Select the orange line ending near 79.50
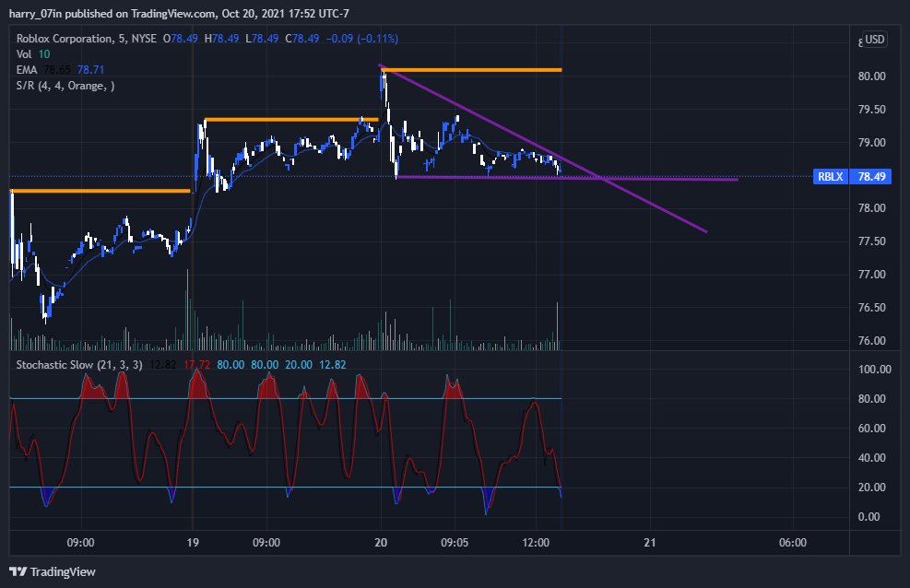Viewport: 910px width, 588px height. tap(286, 119)
